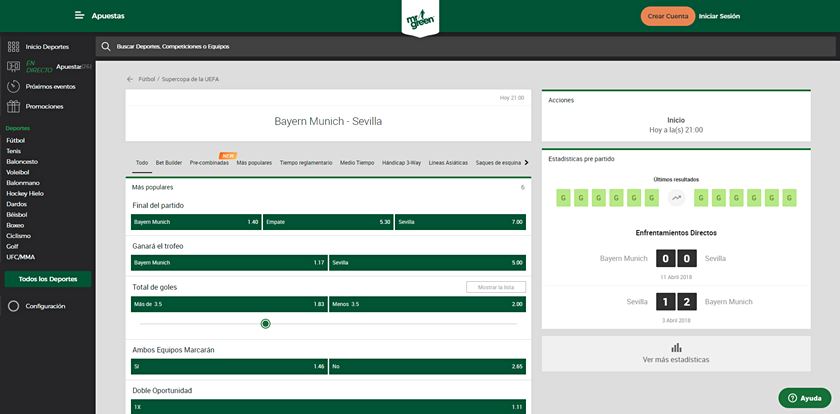
Task: Click the Promociones gift icon
Action: (x=14, y=106)
